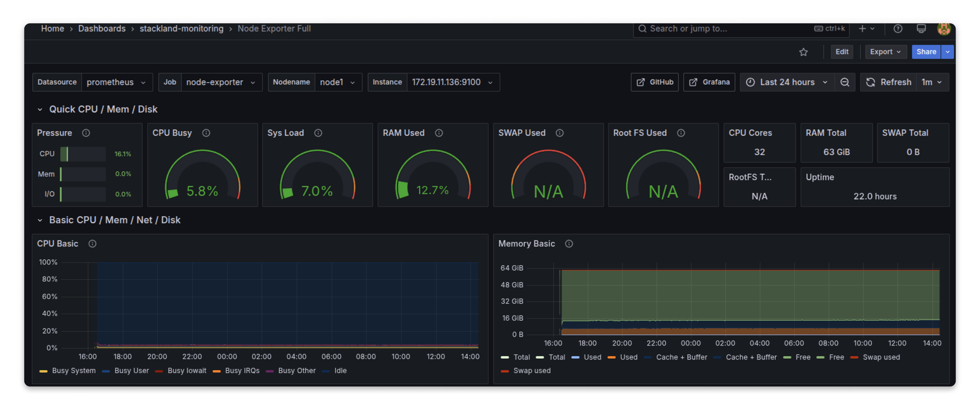
Task: Click the Mem pressure bar gauge
Action: point(83,174)
